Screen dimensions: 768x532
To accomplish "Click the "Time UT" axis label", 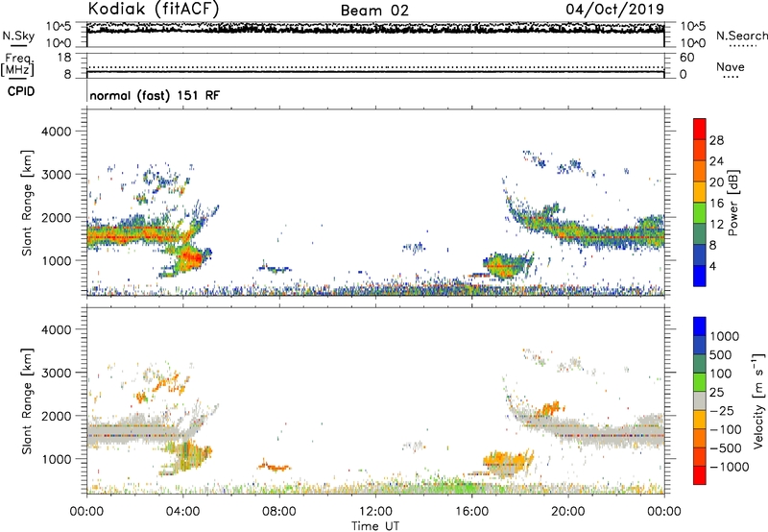I will point(375,526).
